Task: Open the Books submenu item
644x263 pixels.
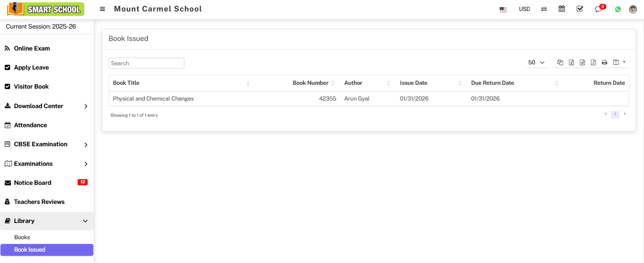Action: click(x=22, y=237)
